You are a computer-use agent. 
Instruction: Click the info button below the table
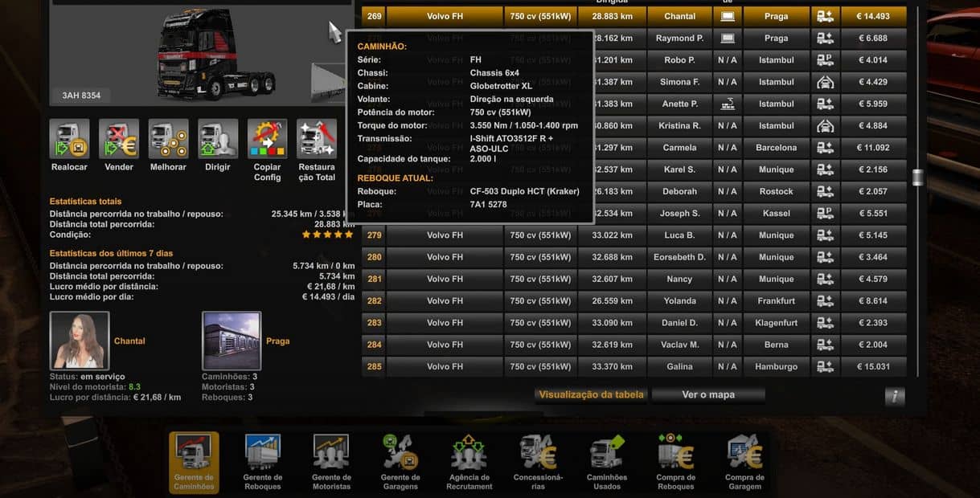[894, 396]
